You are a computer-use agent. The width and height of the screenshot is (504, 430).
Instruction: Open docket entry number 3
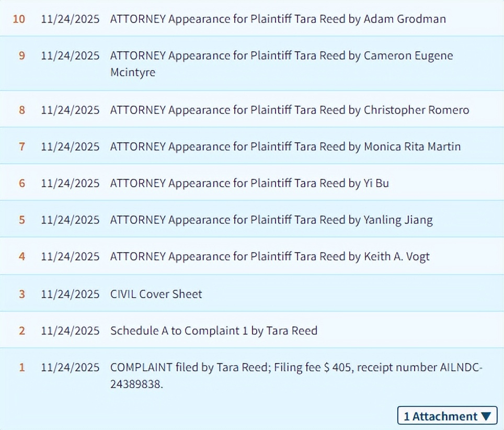click(21, 294)
